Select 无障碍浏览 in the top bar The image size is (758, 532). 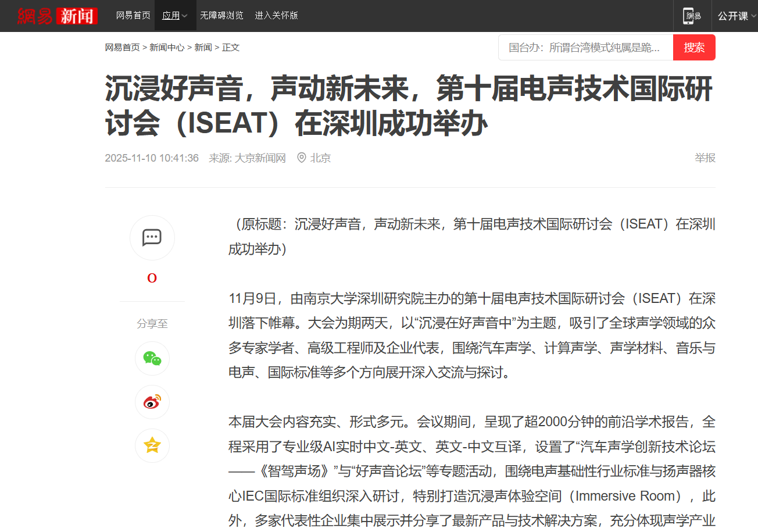[x=221, y=16]
